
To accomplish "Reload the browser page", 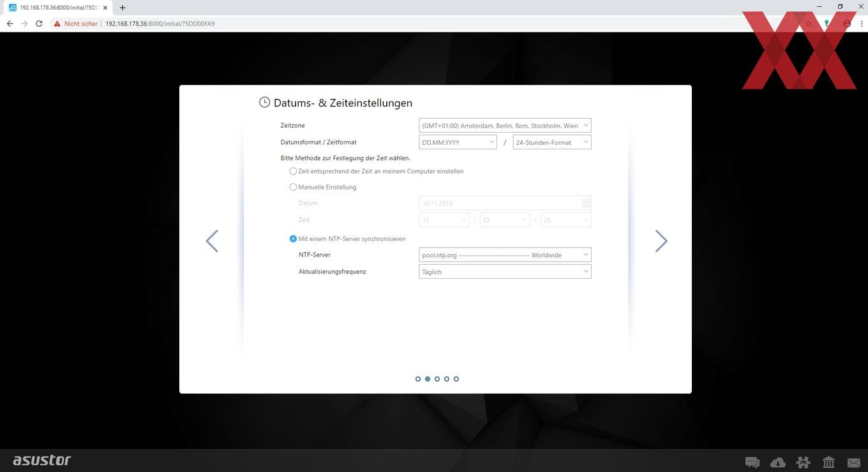I will click(x=39, y=24).
